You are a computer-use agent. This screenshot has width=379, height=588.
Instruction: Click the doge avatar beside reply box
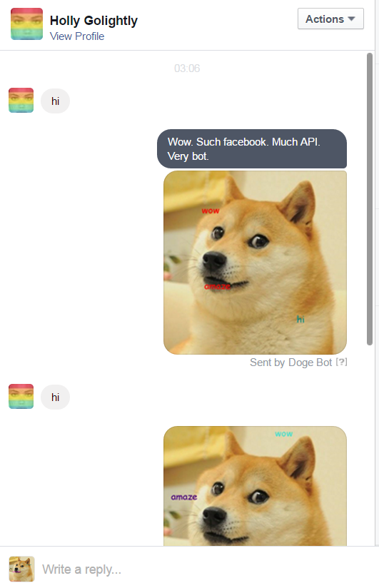[21, 569]
